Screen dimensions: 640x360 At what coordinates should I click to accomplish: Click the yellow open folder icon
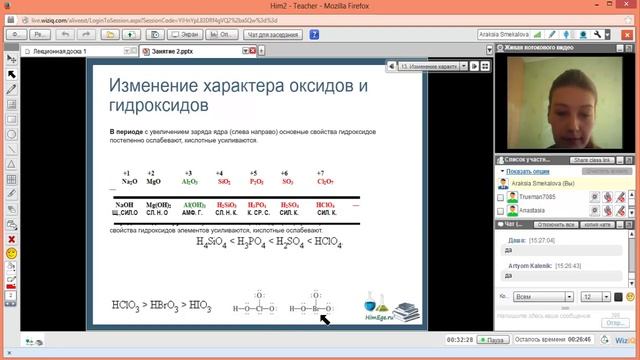(x=110, y=35)
